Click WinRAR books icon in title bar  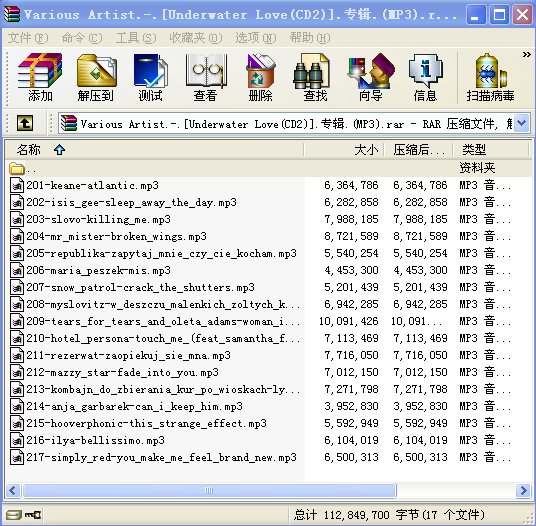[x=12, y=14]
